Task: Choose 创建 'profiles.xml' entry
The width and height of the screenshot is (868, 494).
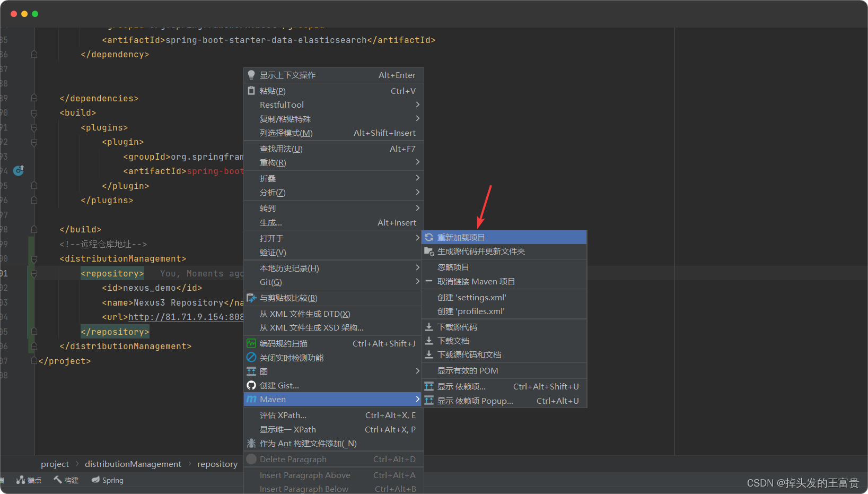Action: (x=504, y=311)
